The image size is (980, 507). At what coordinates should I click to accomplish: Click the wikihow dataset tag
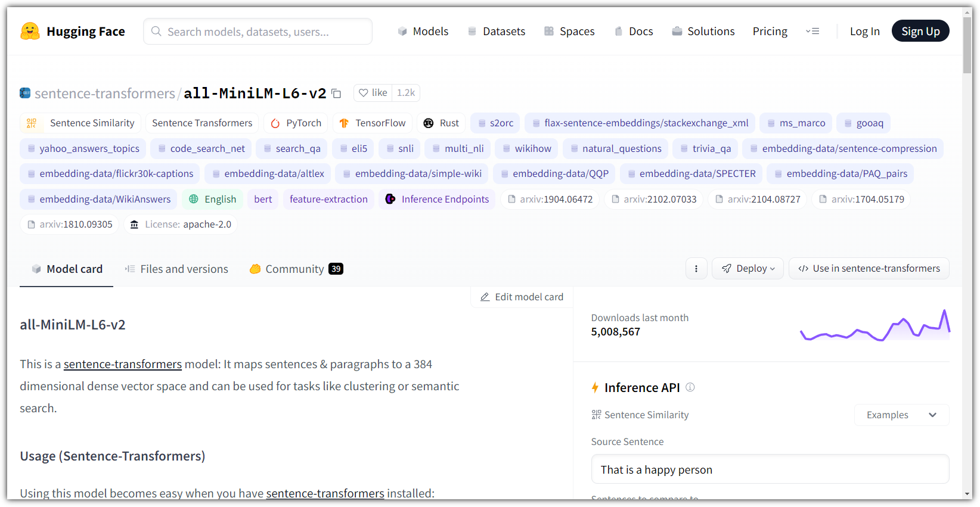pos(527,148)
